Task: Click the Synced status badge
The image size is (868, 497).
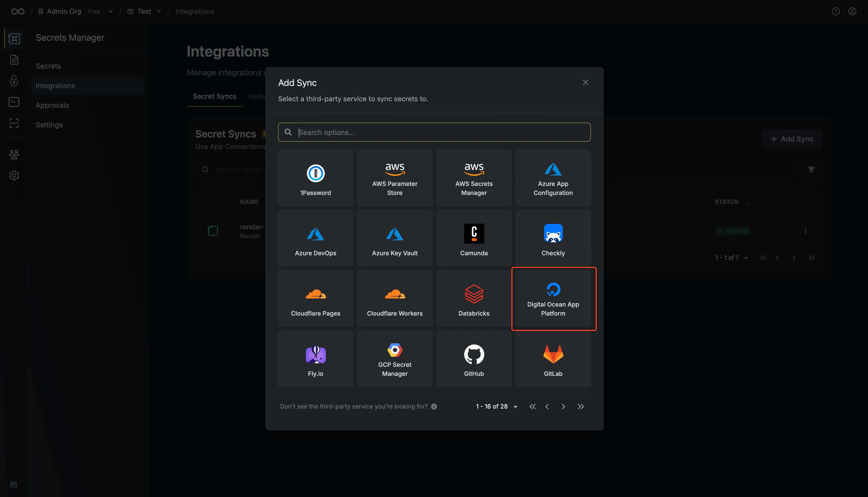Action: [x=732, y=231]
